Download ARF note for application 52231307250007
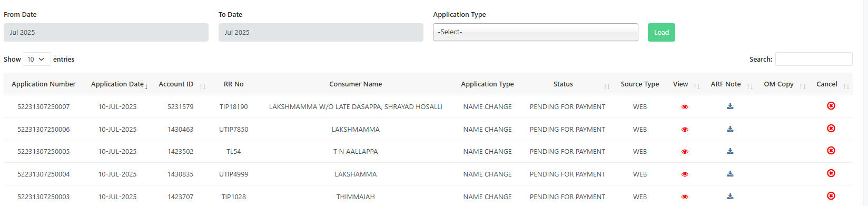 [x=730, y=106]
